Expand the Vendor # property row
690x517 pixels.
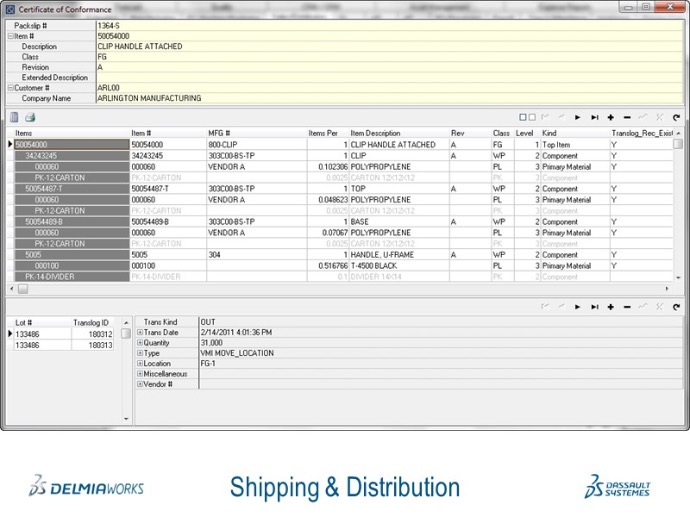point(140,384)
